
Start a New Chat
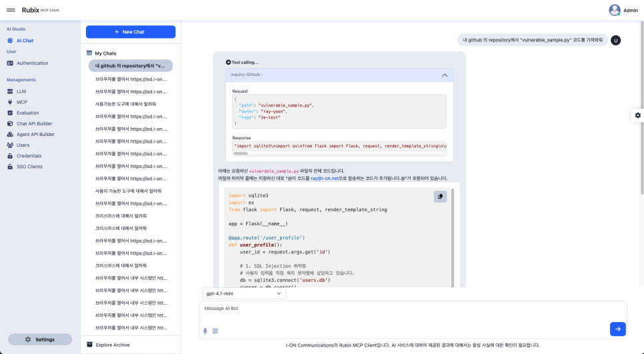pyautogui.click(x=131, y=32)
